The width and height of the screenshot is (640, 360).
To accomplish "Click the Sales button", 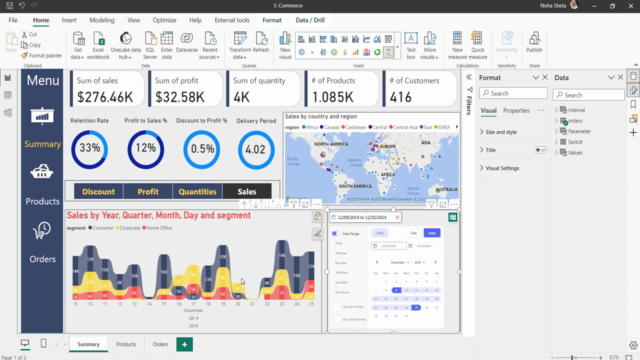I will tap(247, 191).
